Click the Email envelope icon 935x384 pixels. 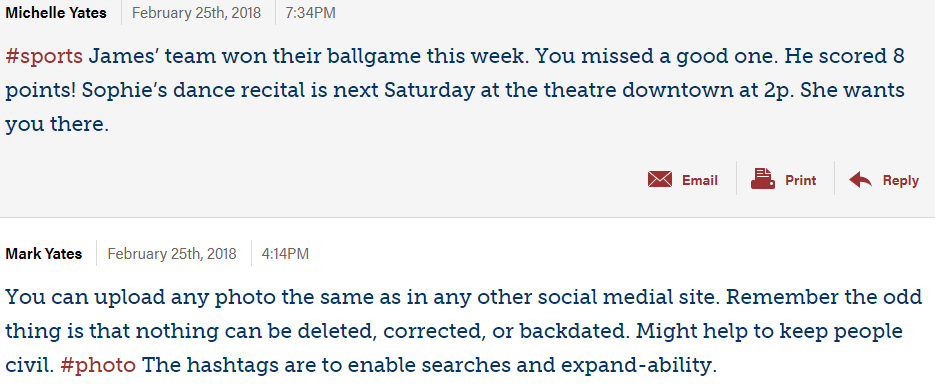(x=660, y=179)
